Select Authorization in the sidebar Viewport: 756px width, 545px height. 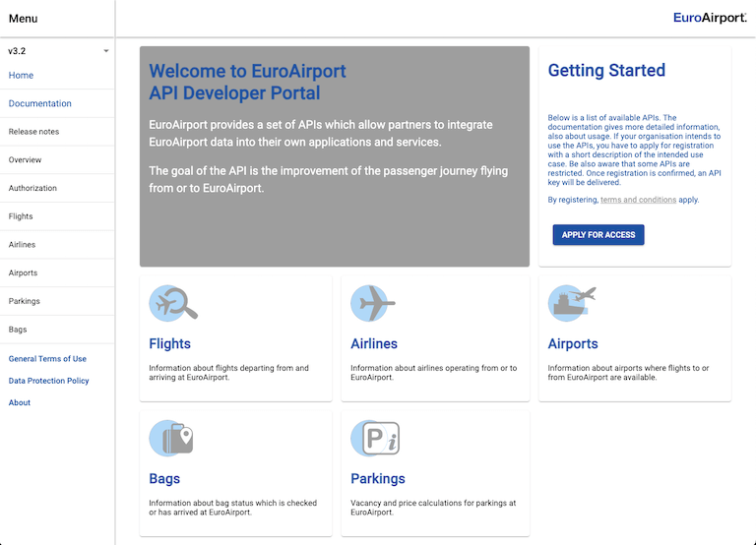click(x=32, y=188)
